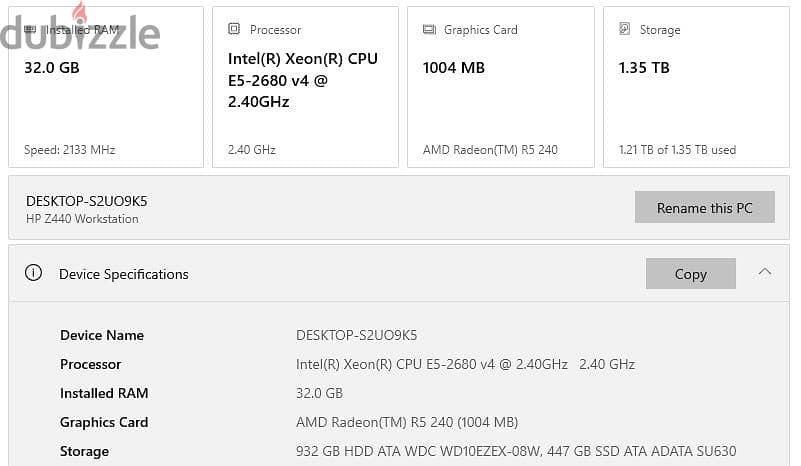
Task: Select the Device Name value in specifications
Action: (357, 335)
